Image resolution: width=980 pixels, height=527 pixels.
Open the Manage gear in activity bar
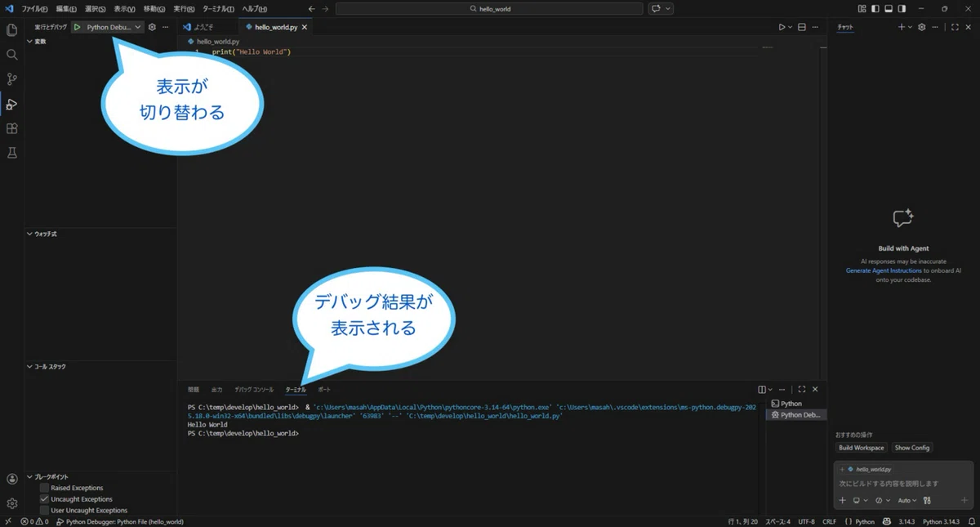point(11,503)
